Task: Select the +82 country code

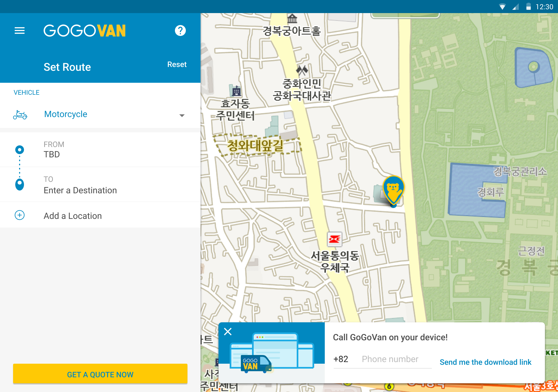Action: point(341,359)
